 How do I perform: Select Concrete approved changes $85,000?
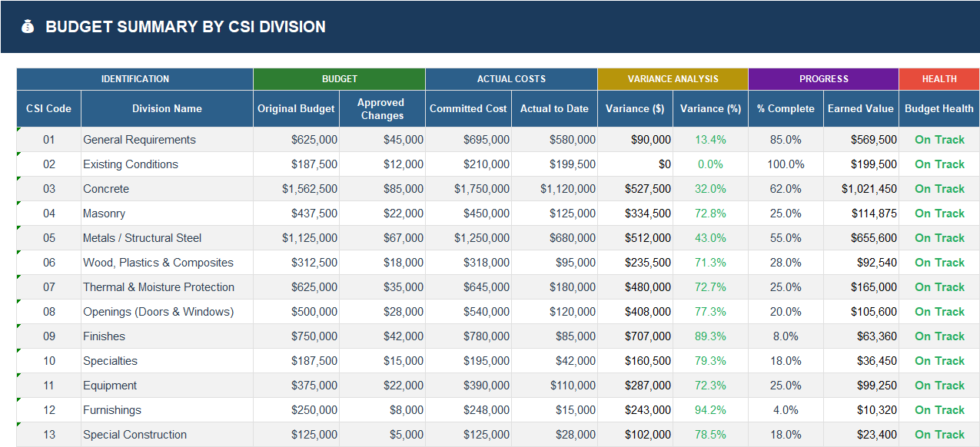(382, 189)
